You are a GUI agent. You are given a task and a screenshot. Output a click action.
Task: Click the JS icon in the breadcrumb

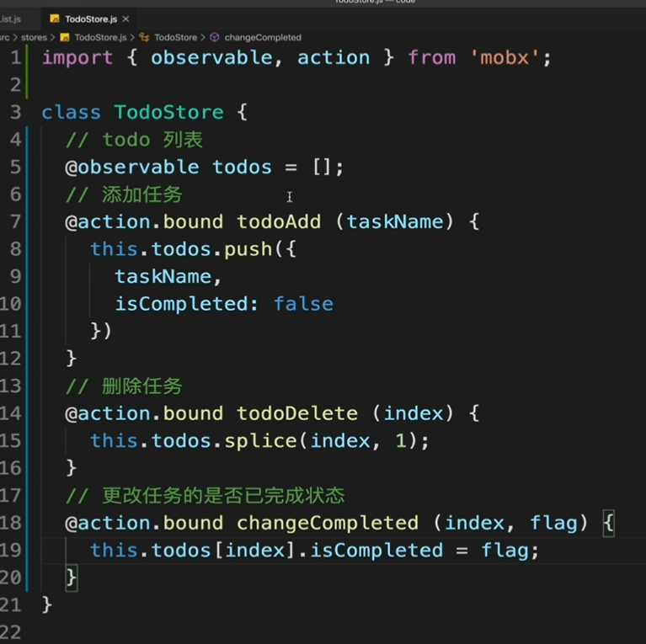tap(65, 38)
